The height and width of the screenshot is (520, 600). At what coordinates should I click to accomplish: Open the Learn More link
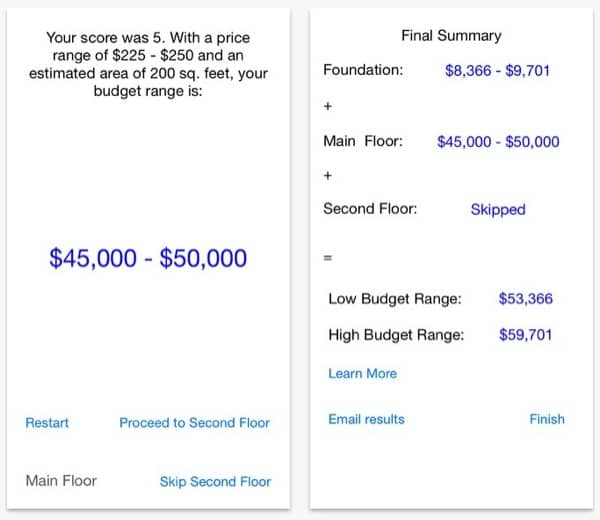[x=362, y=374]
